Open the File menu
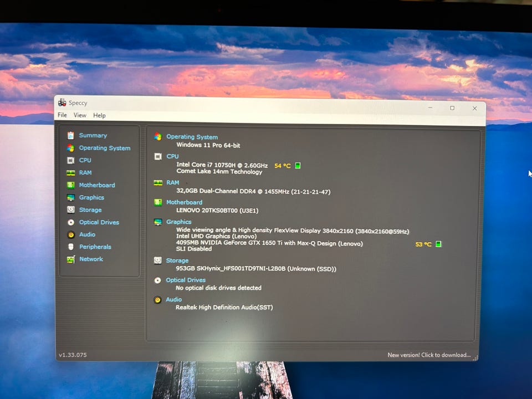 pos(63,115)
